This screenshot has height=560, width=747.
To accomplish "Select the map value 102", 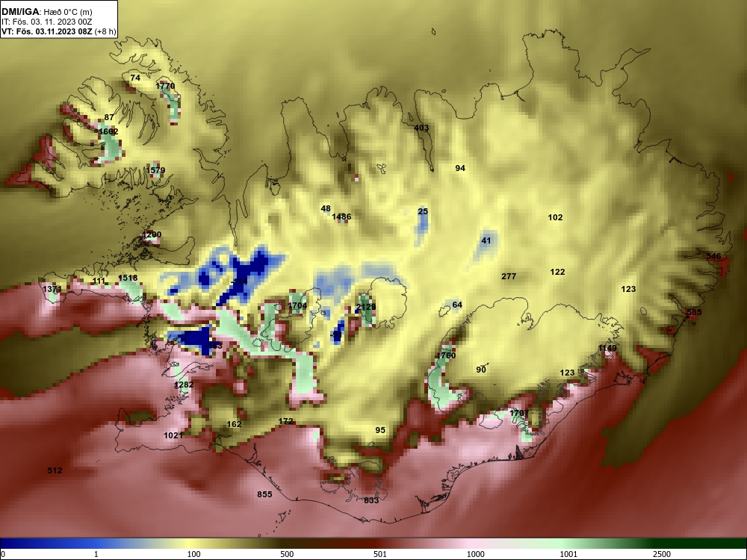I will tap(556, 217).
